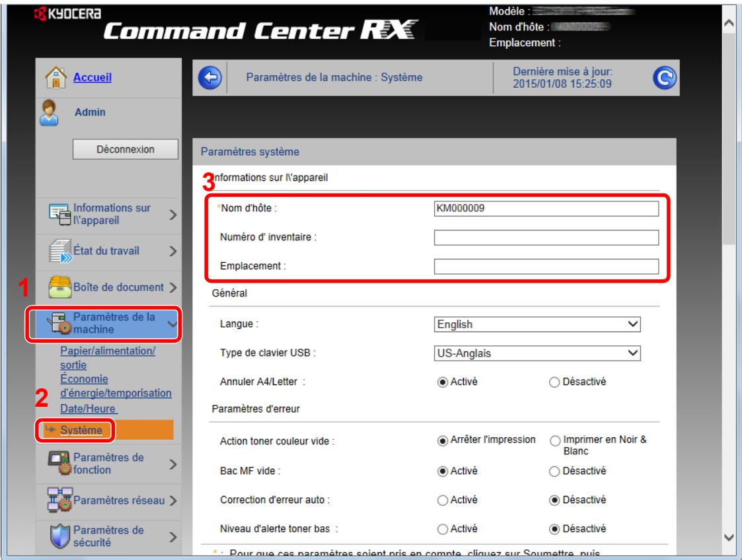Viewport: 742px width, 560px height.
Task: Open the Type de clavier USB dropdown
Action: coord(537,353)
